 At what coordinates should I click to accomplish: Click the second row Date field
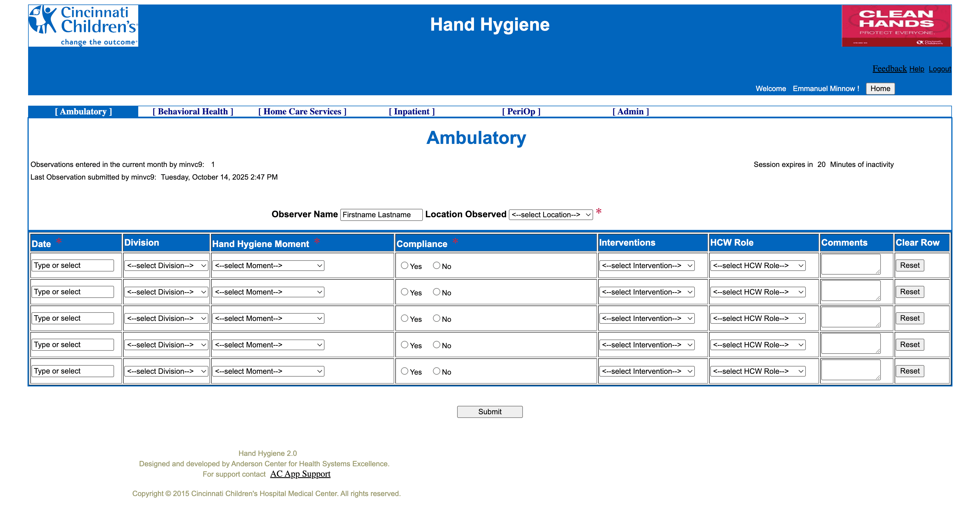coord(73,292)
